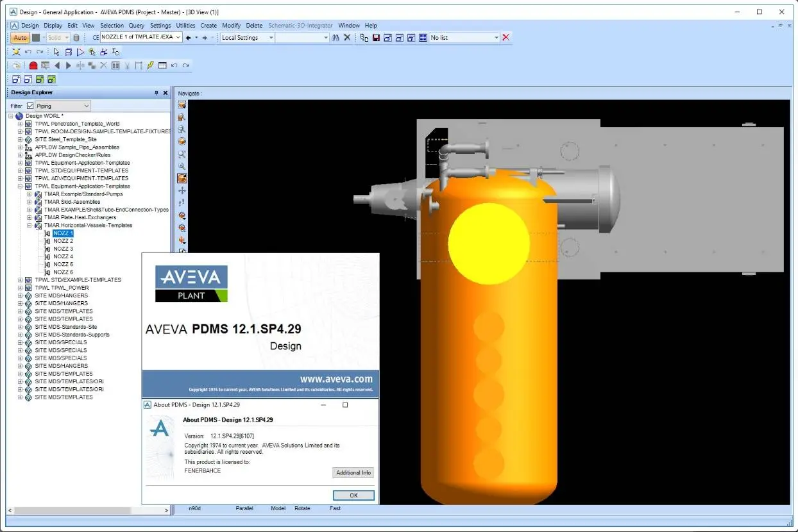
Task: Click the Parallel status label below the 3D view
Action: point(244,508)
